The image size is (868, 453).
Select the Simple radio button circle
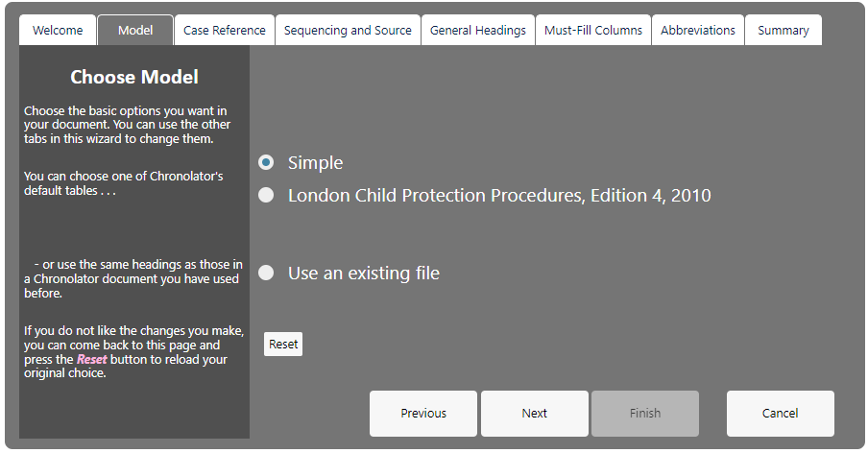(266, 162)
